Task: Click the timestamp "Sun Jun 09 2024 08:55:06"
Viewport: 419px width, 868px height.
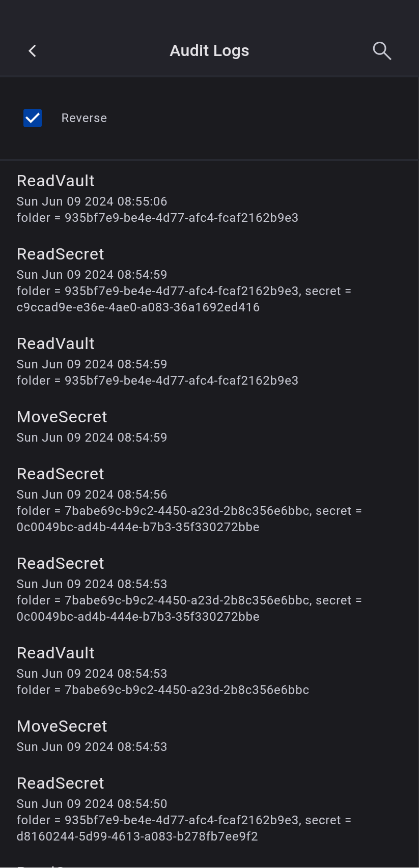Action: 92,201
